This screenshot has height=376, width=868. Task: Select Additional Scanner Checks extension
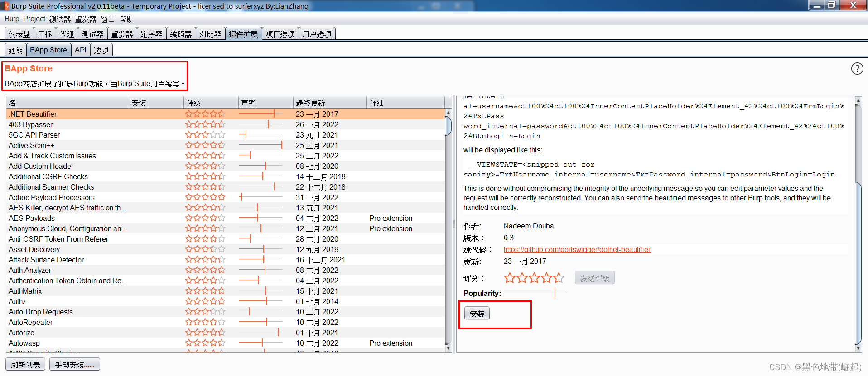(226, 187)
